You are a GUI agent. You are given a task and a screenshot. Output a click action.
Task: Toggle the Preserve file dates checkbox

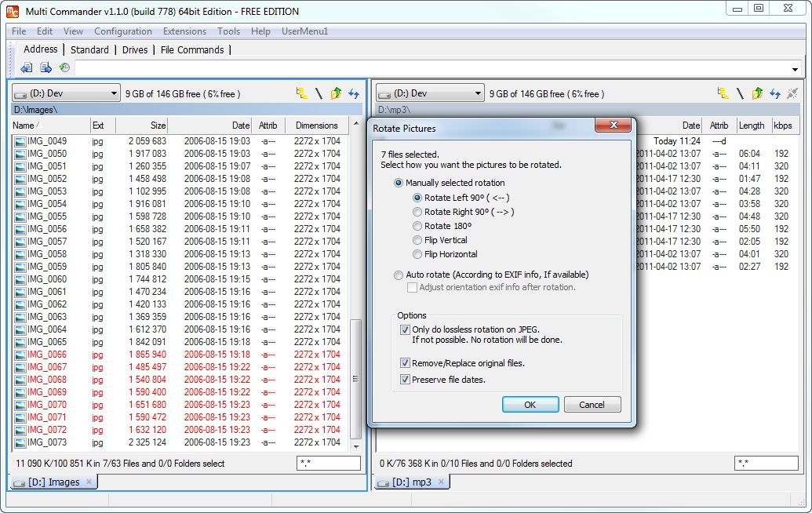pos(406,377)
